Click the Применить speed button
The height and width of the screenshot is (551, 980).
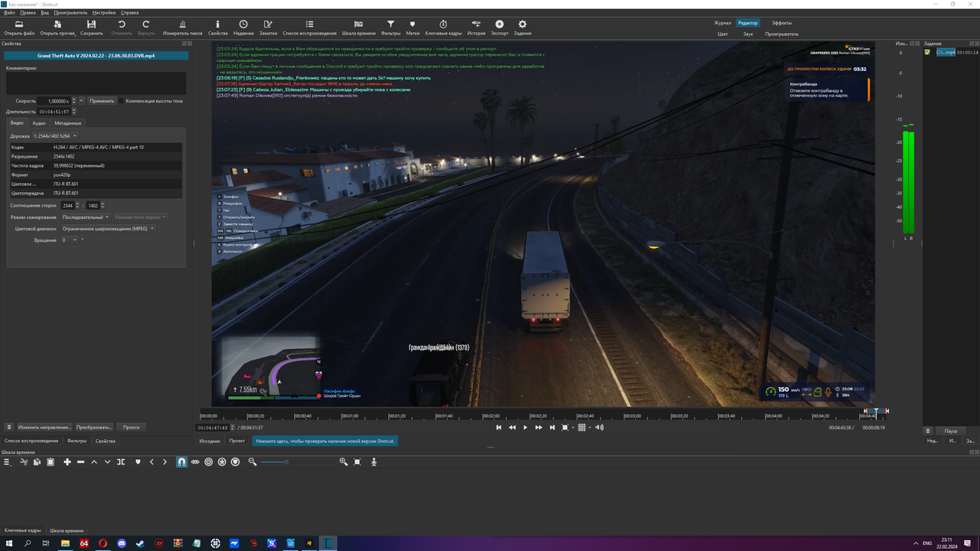(102, 101)
